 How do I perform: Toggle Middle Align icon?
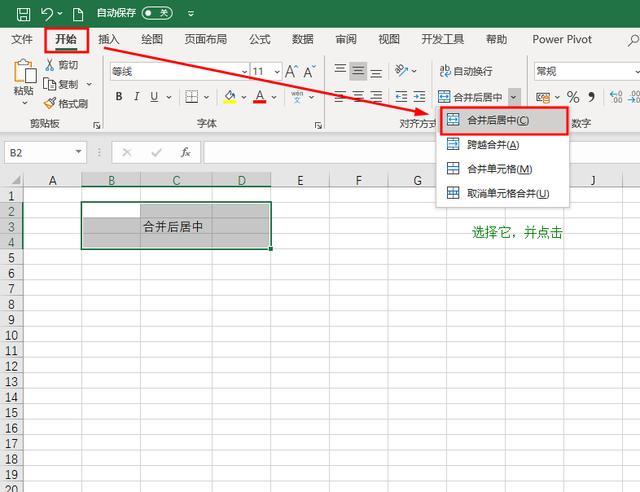click(358, 71)
